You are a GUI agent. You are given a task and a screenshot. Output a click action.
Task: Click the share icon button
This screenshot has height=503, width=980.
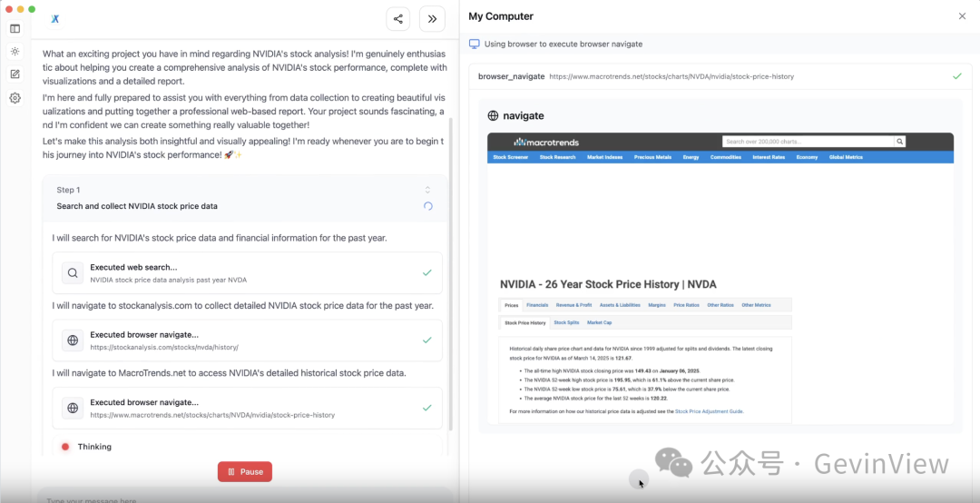[398, 19]
